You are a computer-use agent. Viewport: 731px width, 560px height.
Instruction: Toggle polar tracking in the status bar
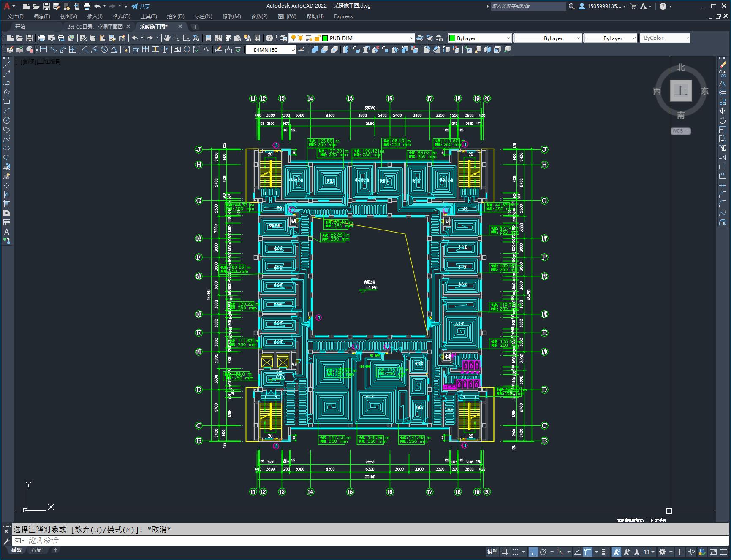(x=543, y=552)
